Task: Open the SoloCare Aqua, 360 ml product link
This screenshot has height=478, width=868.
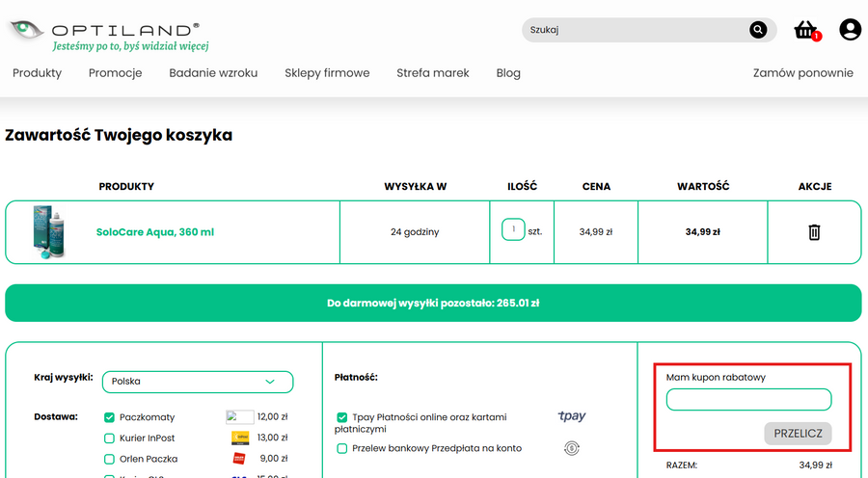Action: pos(155,232)
